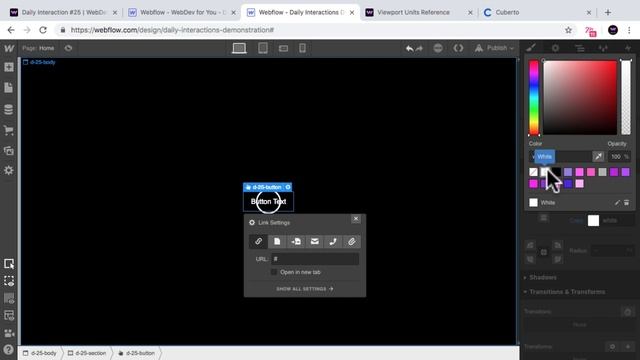Screen dimensions: 640x360
Task: Open the Ecommerce cart panel
Action: 9,130
